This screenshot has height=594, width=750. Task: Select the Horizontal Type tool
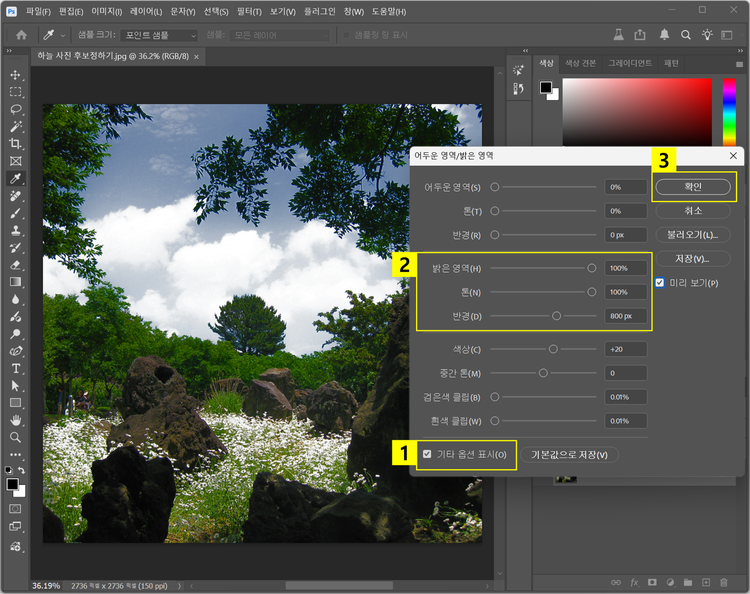[x=15, y=368]
